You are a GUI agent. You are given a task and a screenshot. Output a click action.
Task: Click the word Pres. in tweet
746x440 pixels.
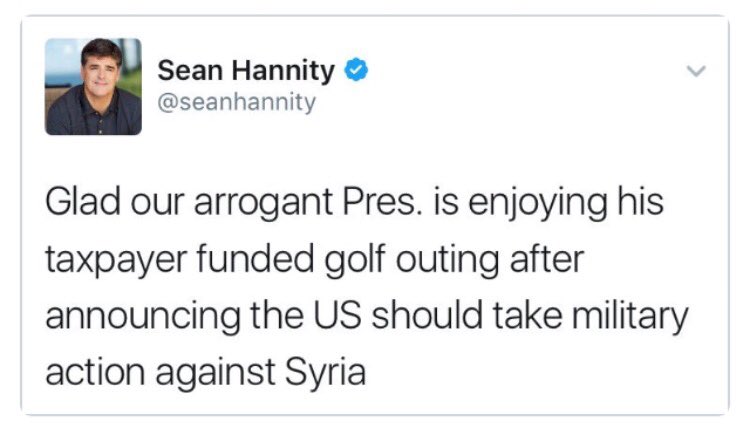(382, 202)
